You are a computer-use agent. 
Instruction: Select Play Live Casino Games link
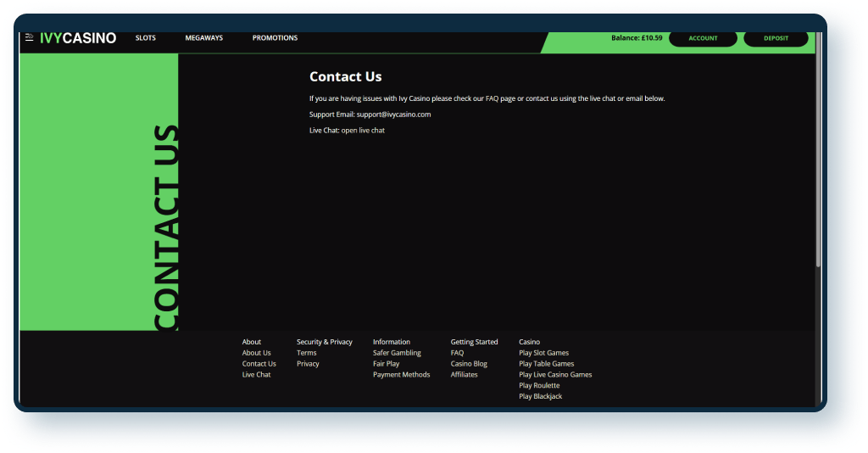pyautogui.click(x=555, y=375)
